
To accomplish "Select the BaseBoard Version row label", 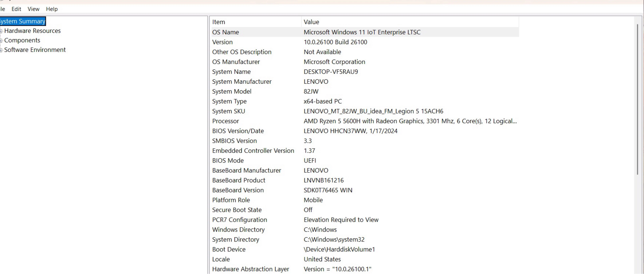I will pos(238,190).
